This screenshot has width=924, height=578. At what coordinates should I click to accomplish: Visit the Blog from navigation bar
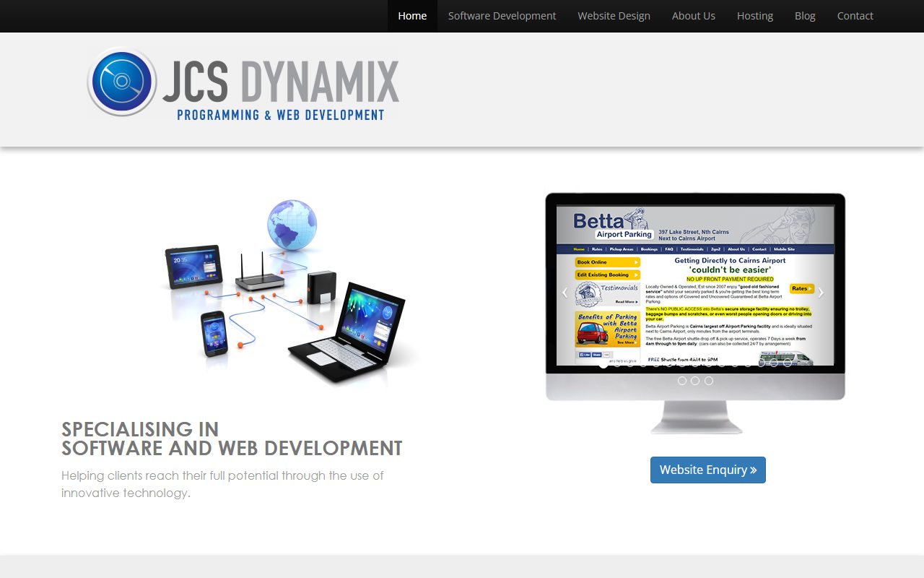coord(805,16)
